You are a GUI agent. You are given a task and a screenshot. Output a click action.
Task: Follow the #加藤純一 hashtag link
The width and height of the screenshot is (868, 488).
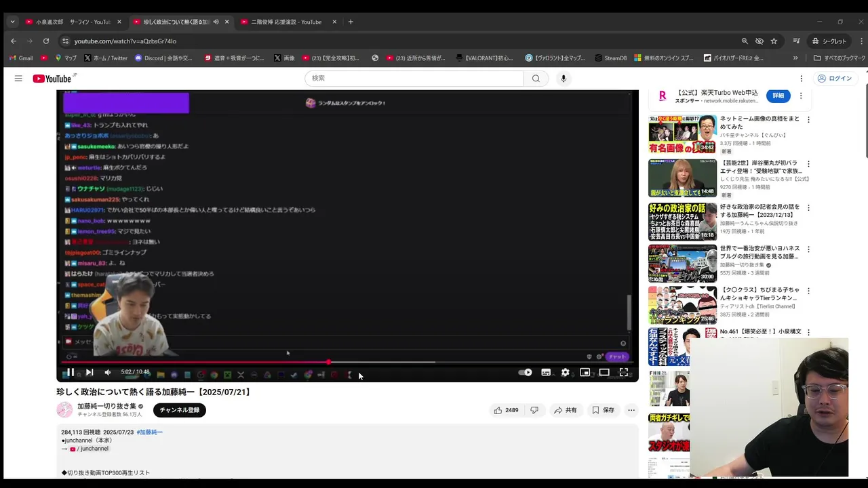pos(150,432)
